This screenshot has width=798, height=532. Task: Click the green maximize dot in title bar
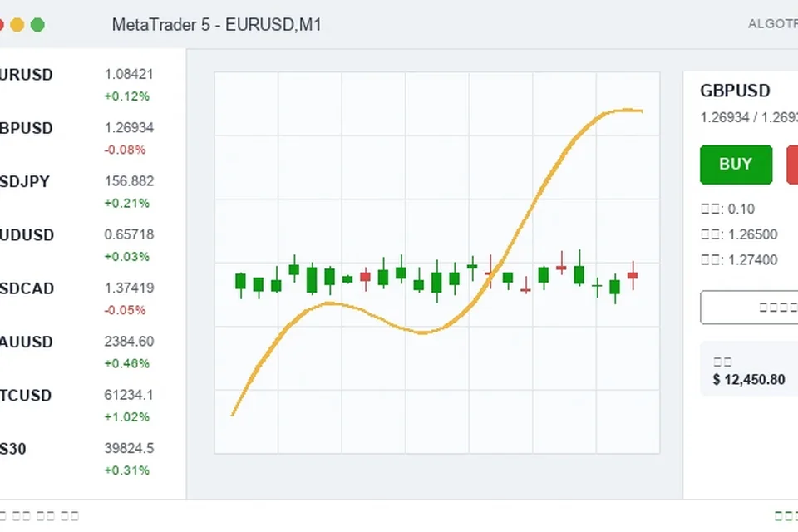coord(37,24)
